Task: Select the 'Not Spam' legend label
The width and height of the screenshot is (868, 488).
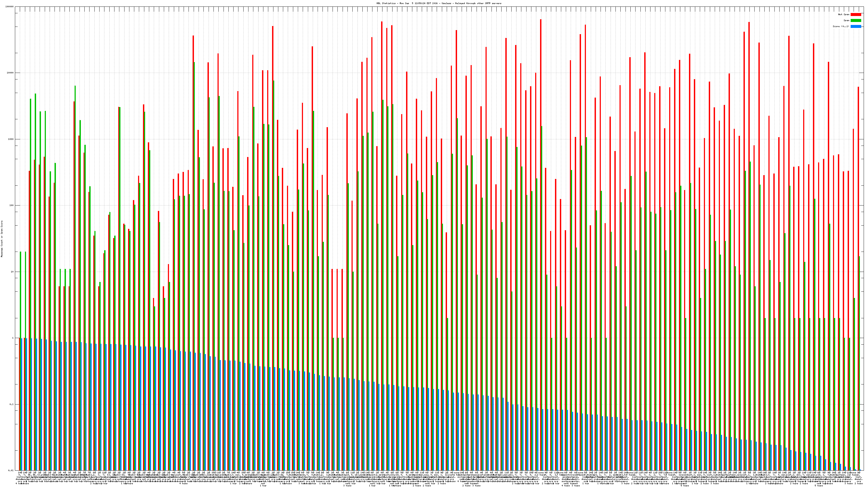Action: click(844, 14)
